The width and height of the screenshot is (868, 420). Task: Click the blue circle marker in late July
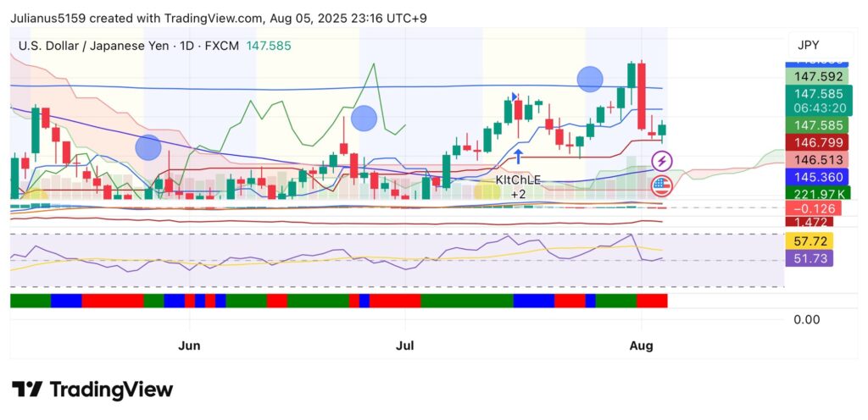[x=590, y=80]
